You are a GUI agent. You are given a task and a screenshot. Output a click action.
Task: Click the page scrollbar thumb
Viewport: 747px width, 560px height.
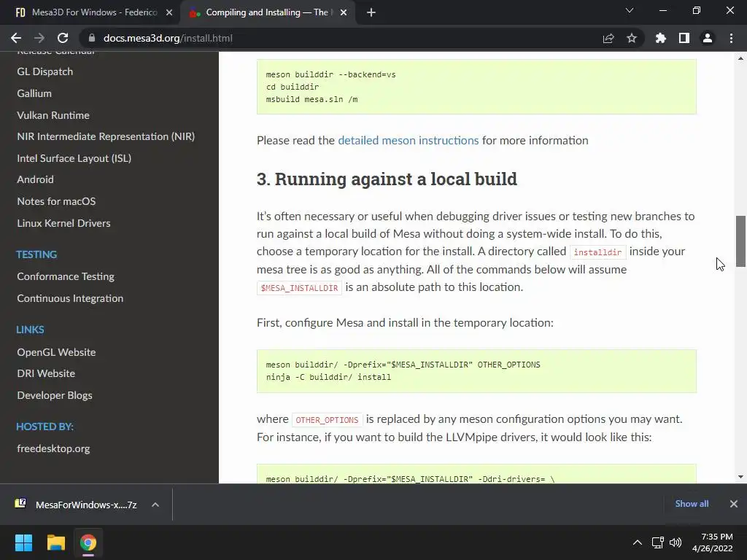(x=740, y=241)
